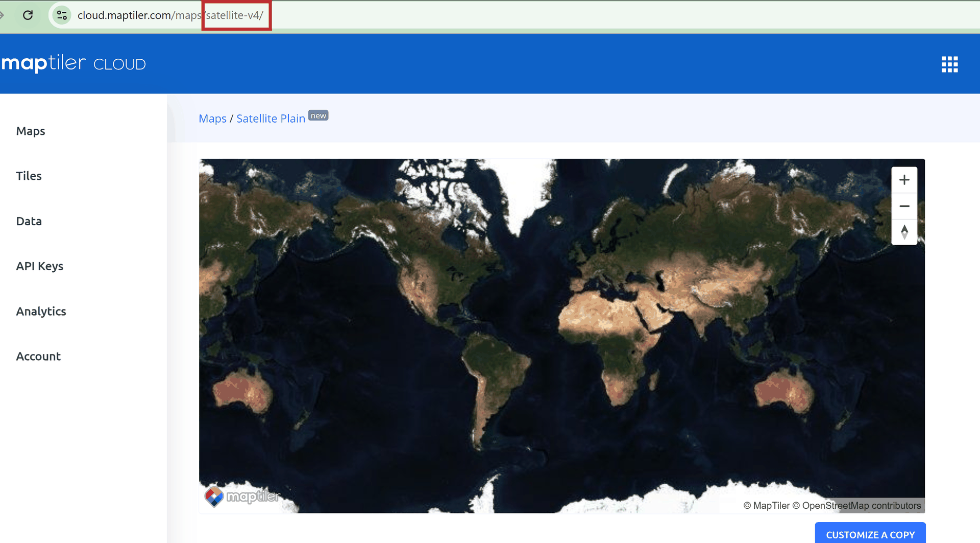Screen dimensions: 980x543
Task: Open the site information icon in the address bar
Action: (62, 15)
